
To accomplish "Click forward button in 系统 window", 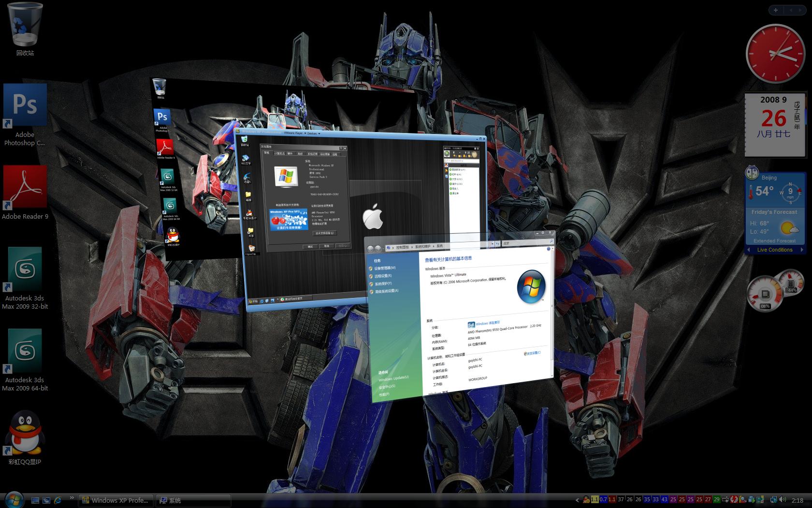I will pyautogui.click(x=379, y=248).
